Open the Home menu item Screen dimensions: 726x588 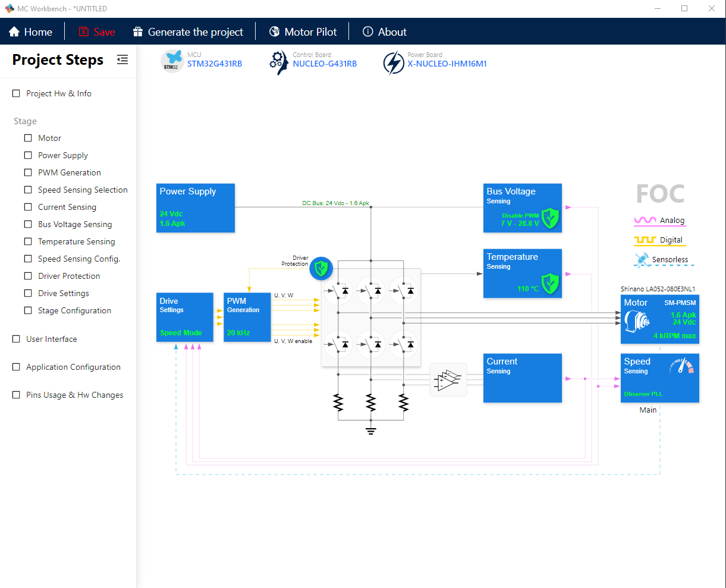(31, 32)
